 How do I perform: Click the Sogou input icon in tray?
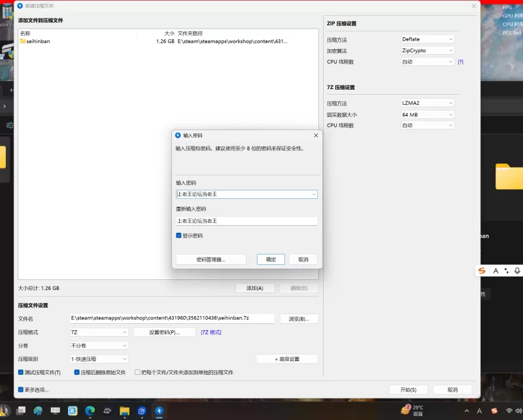(x=494, y=411)
